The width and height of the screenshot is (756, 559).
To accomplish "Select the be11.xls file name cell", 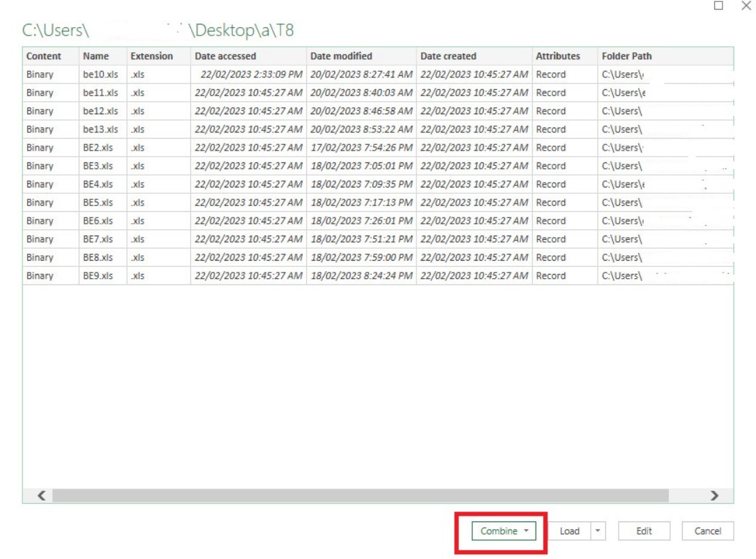I will [x=103, y=93].
